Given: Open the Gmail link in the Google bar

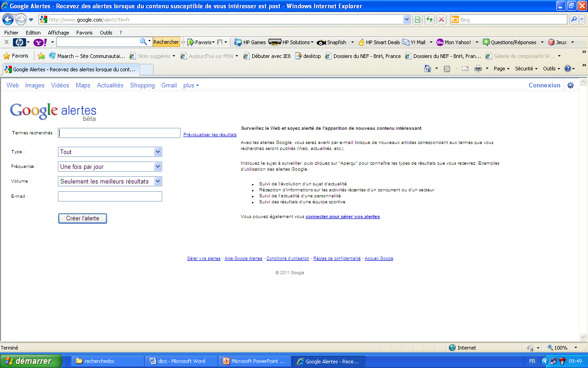Looking at the screenshot, I should [x=169, y=85].
